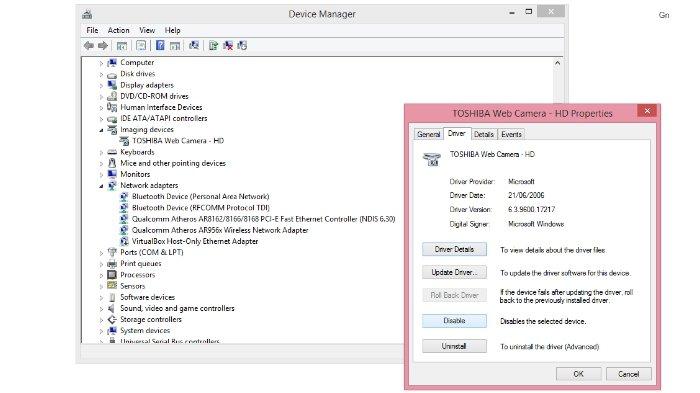Click the Disk drives category icon
The height and width of the screenshot is (393, 700).
point(112,75)
